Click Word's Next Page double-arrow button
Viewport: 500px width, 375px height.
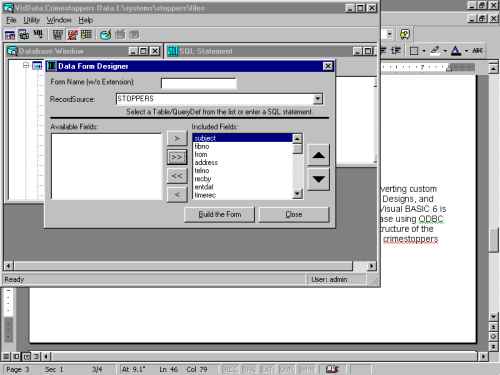coord(493,346)
